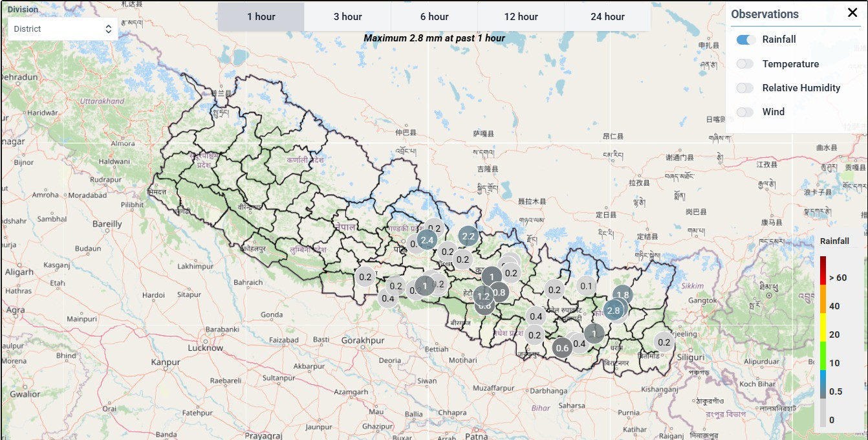Viewport: 868px width, 440px height.
Task: Close the Observations panel
Action: click(852, 13)
